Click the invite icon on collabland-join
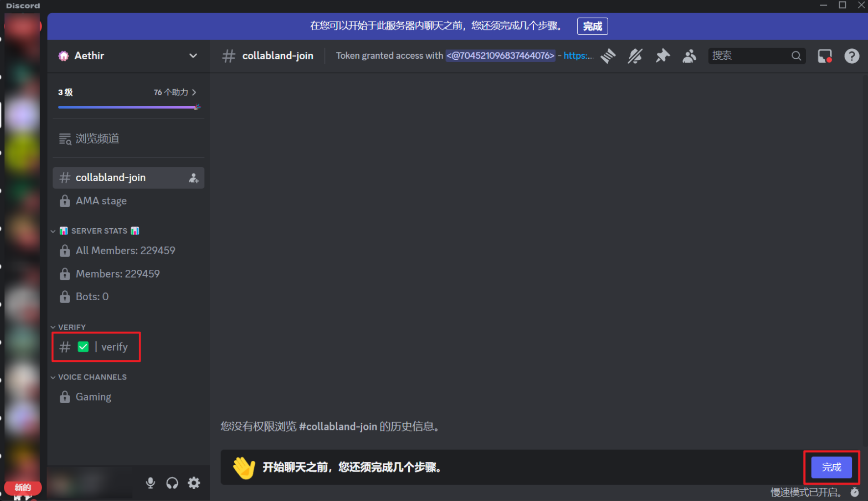This screenshot has height=501, width=868. coord(194,178)
